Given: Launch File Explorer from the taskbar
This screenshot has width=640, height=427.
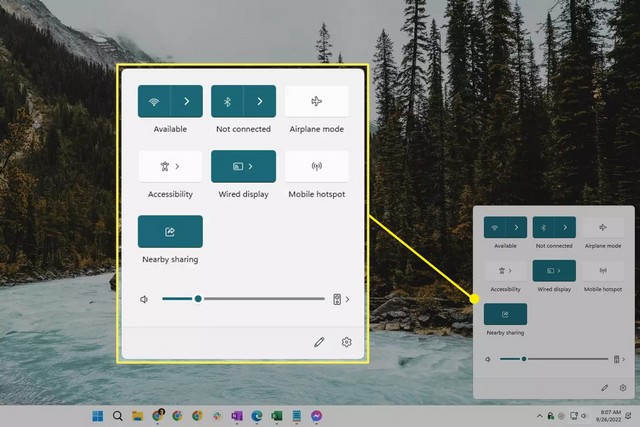Looking at the screenshot, I should coord(138,416).
